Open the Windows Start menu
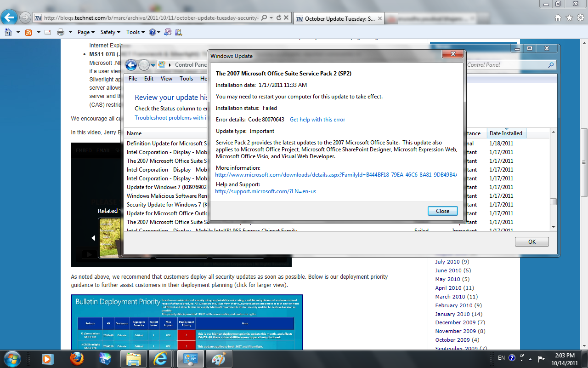588x368 pixels. (x=11, y=358)
